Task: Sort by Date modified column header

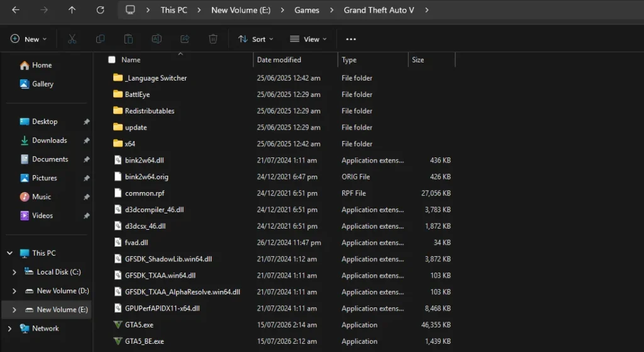Action: [279, 60]
